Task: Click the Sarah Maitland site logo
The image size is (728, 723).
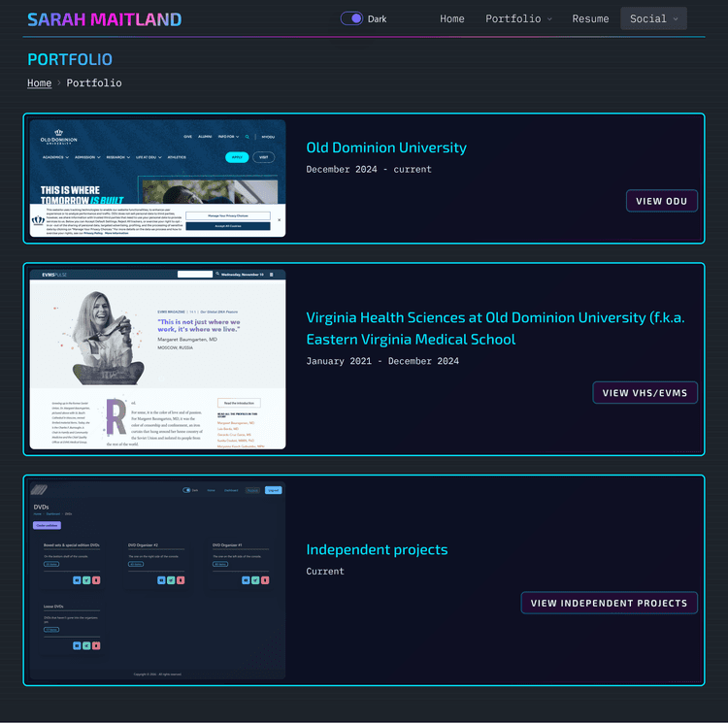Action: pyautogui.click(x=105, y=19)
